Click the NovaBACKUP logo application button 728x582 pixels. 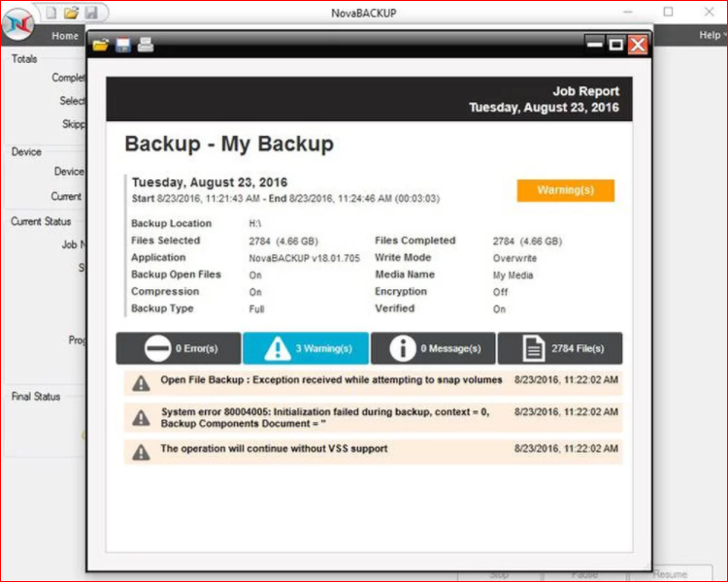pos(17,23)
